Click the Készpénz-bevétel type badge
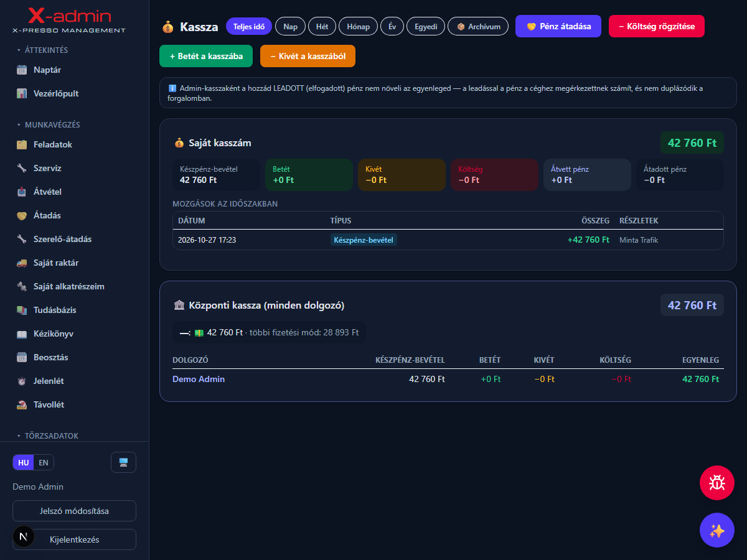The image size is (747, 560). tap(364, 240)
